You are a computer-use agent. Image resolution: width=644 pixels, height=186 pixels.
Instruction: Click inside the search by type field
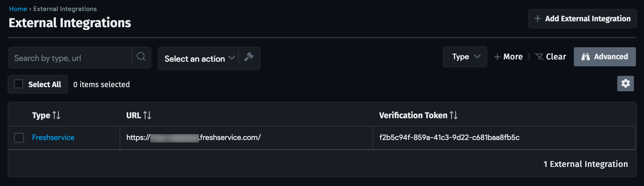tap(70, 58)
